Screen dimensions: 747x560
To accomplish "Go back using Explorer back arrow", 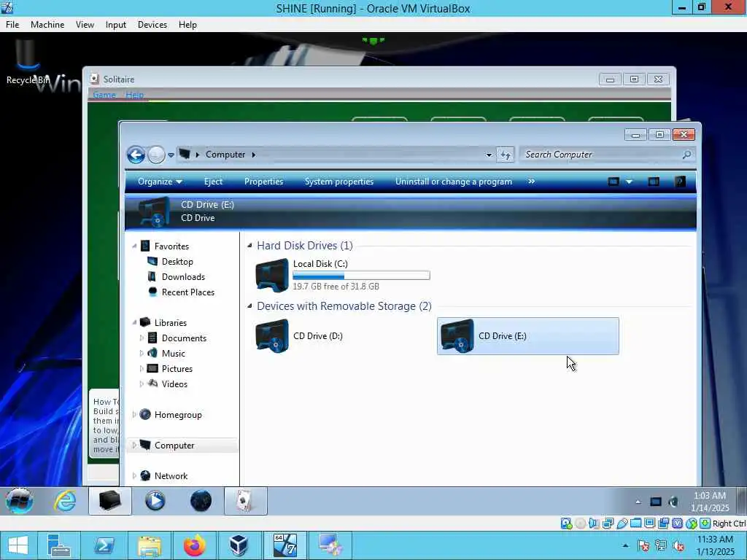I will click(136, 155).
